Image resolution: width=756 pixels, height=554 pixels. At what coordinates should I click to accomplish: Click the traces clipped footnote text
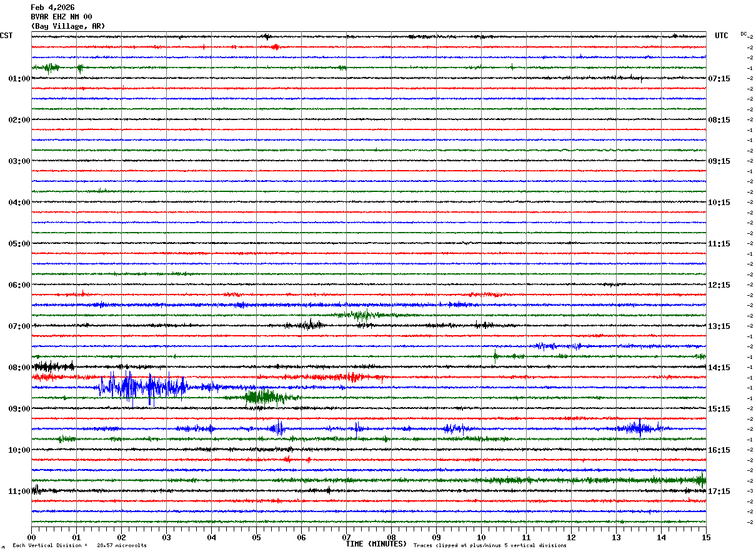pos(490,545)
